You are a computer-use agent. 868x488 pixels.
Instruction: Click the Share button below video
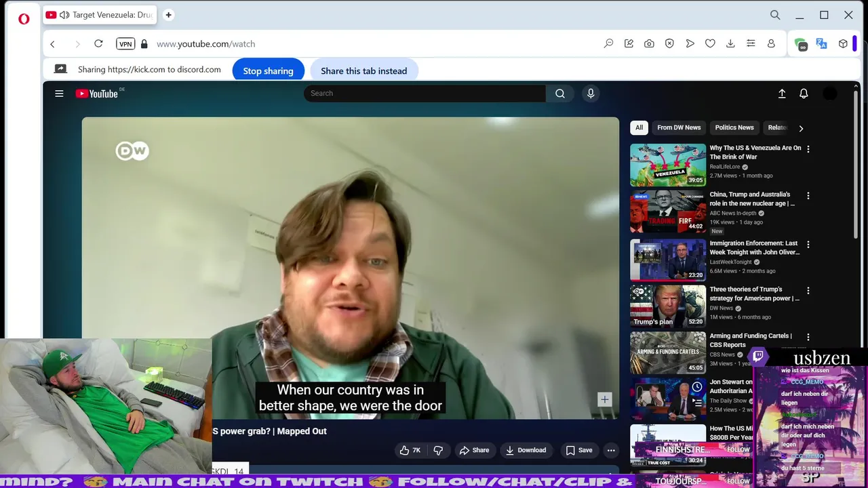click(x=474, y=450)
